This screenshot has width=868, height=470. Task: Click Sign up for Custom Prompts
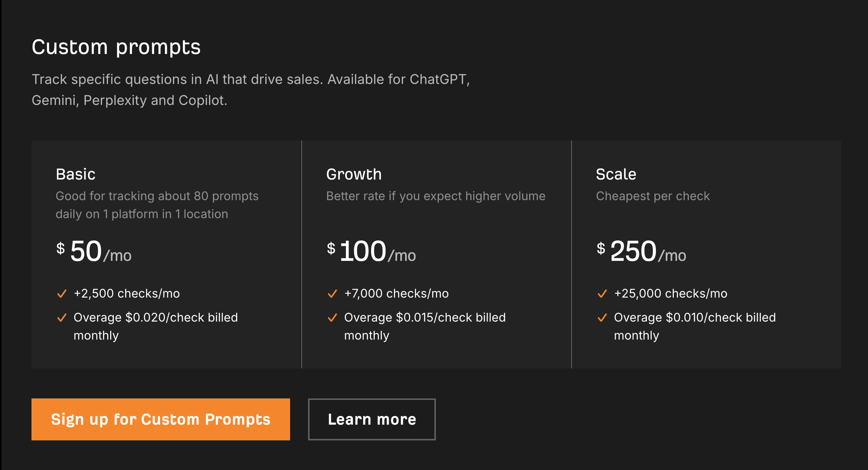(x=160, y=419)
